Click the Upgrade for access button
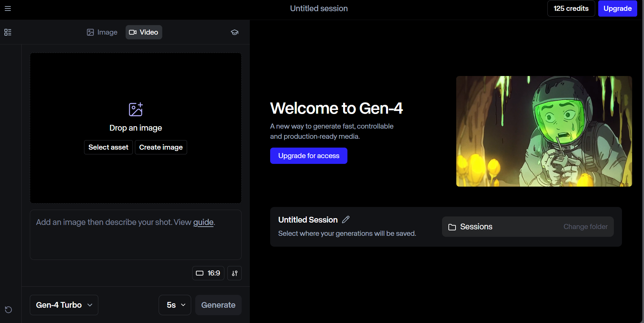 pos(309,156)
